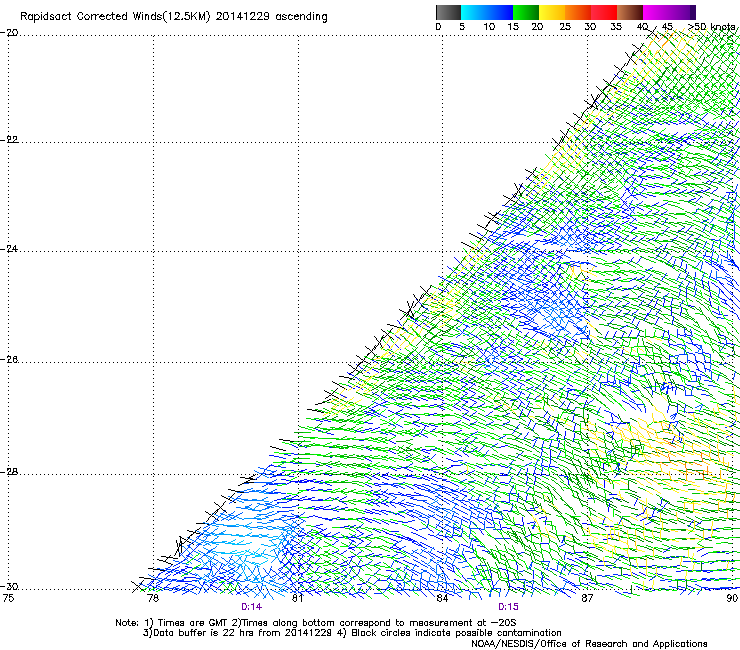Click the yellow 20-25 knots legend swatch
Viewport: 740px width, 650px height.
coord(552,12)
